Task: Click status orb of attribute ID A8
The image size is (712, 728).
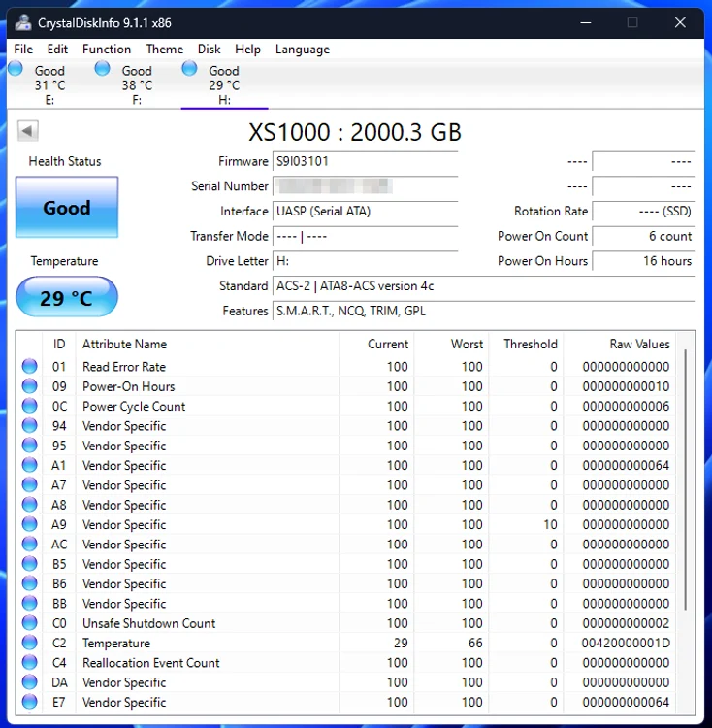Action: [30, 504]
